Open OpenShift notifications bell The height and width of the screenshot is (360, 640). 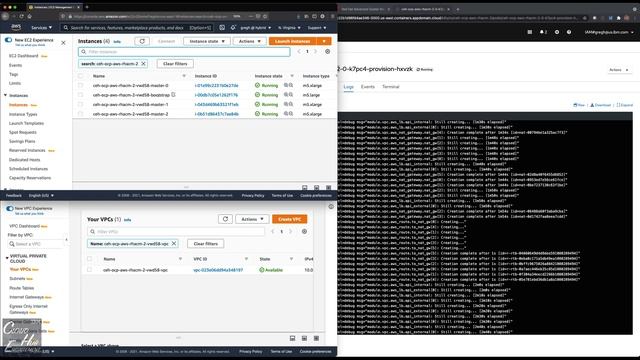(543, 32)
